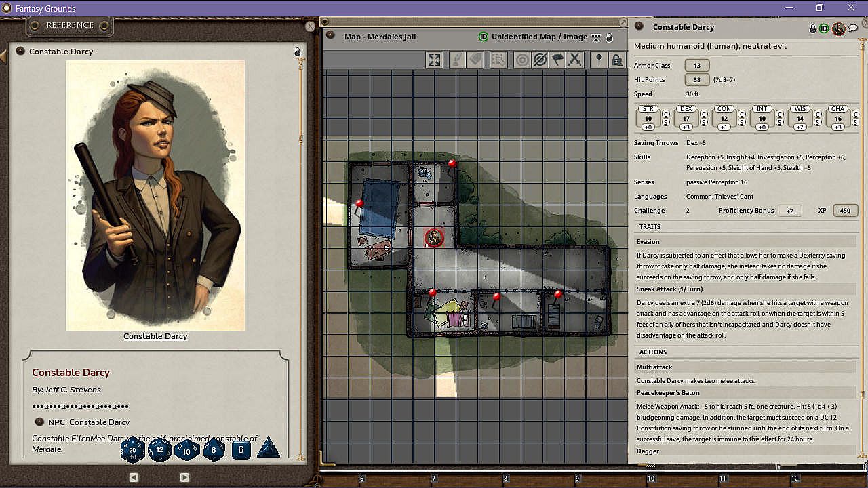Roll the d20 die
Image resolution: width=868 pixels, height=488 pixels.
(132, 449)
